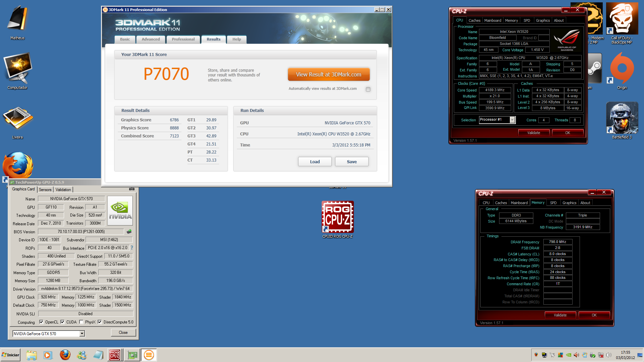Open the Sensors tab in GPU-Z
This screenshot has height=362, width=644.
click(x=45, y=190)
